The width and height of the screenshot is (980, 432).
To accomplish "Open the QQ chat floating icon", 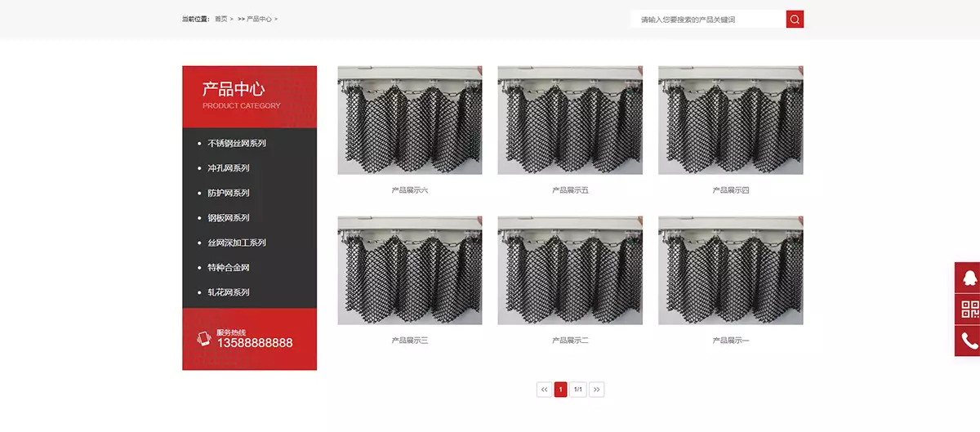I will (x=969, y=278).
